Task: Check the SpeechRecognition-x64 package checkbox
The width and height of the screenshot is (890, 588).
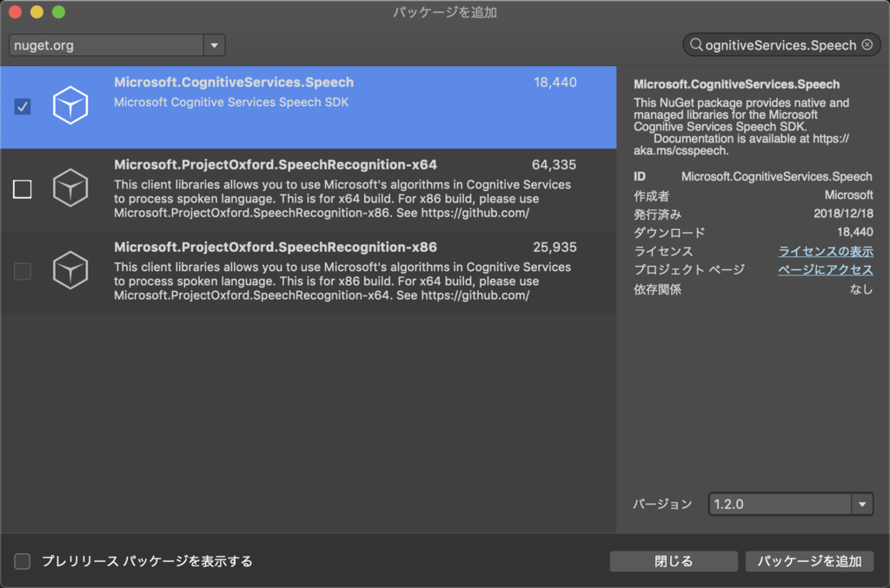Action: click(x=22, y=189)
